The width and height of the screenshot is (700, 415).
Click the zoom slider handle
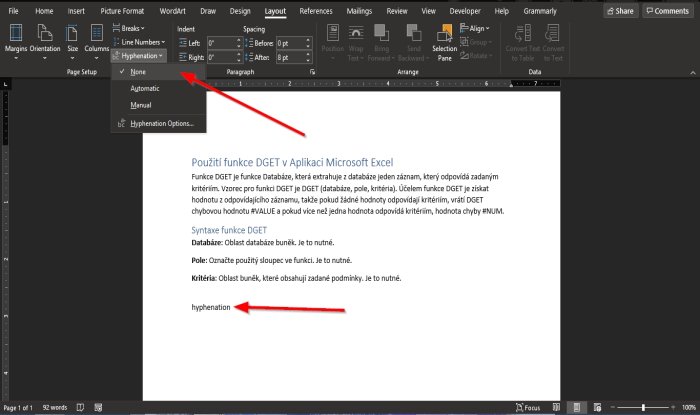pos(643,408)
